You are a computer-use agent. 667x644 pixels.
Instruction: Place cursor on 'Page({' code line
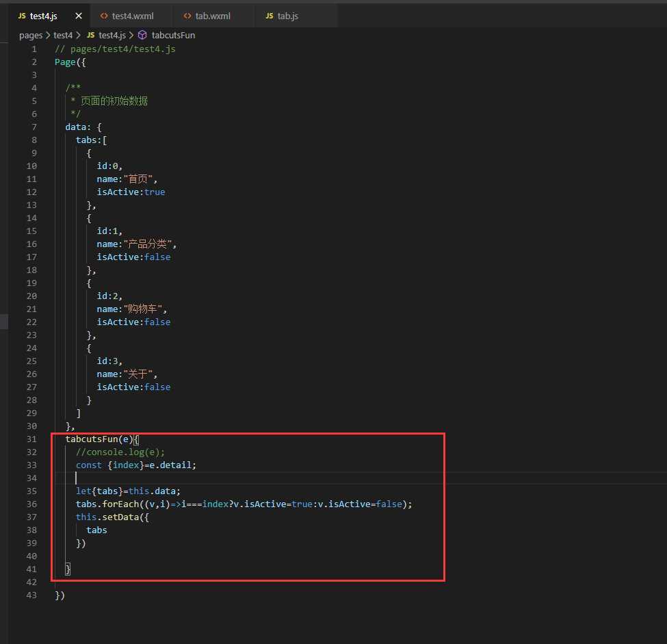70,62
